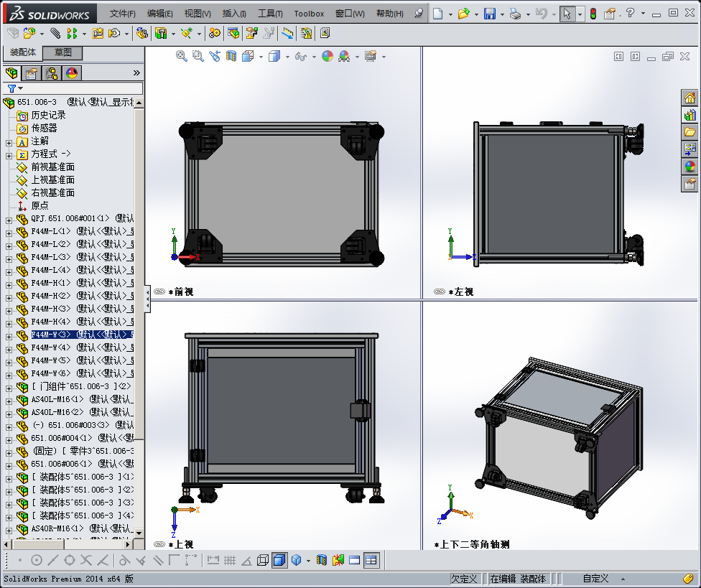
Task: Open the 编辑(E) menu
Action: pos(160,14)
